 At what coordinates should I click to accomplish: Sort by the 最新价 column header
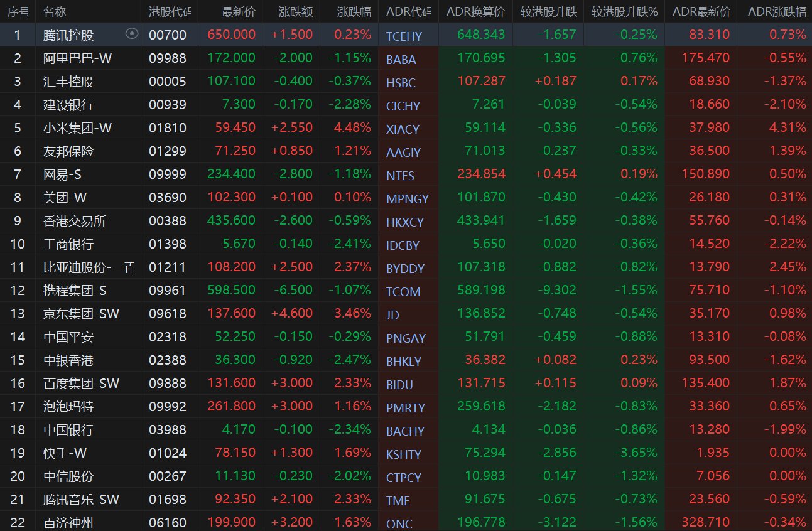click(x=239, y=12)
